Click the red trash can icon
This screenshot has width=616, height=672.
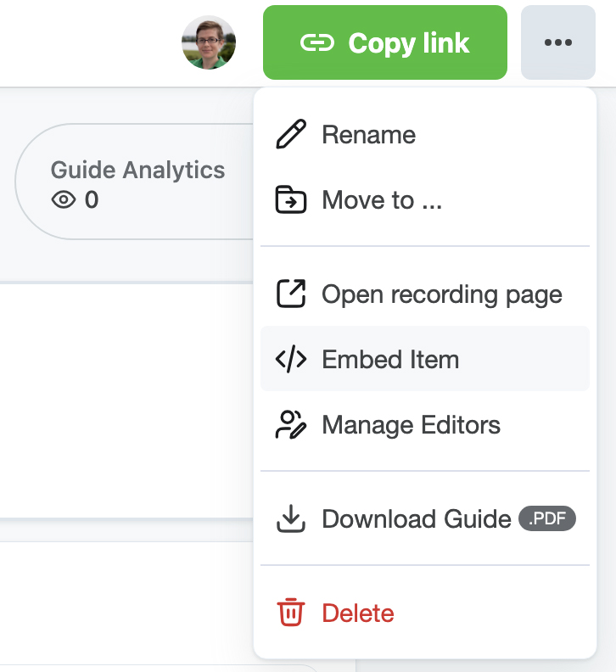tap(291, 613)
